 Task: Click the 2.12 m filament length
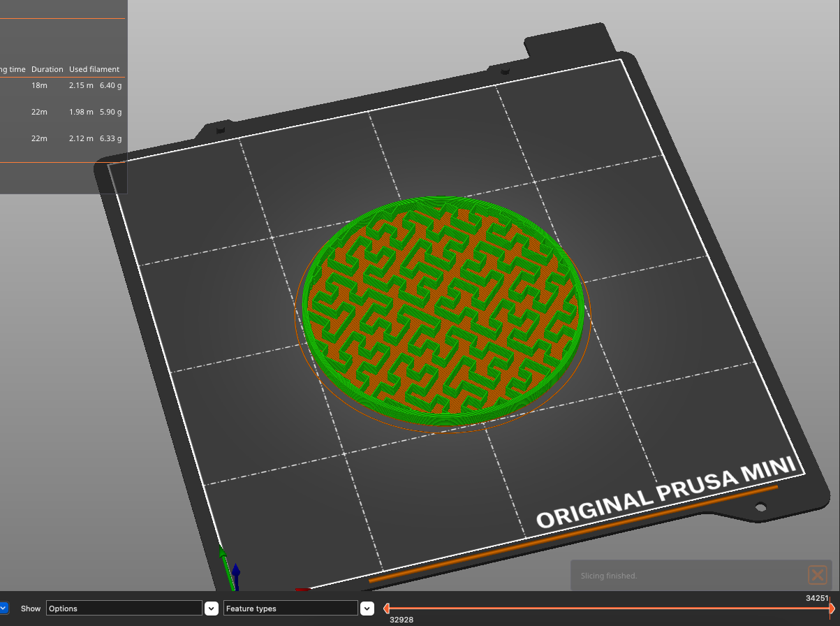[81, 138]
